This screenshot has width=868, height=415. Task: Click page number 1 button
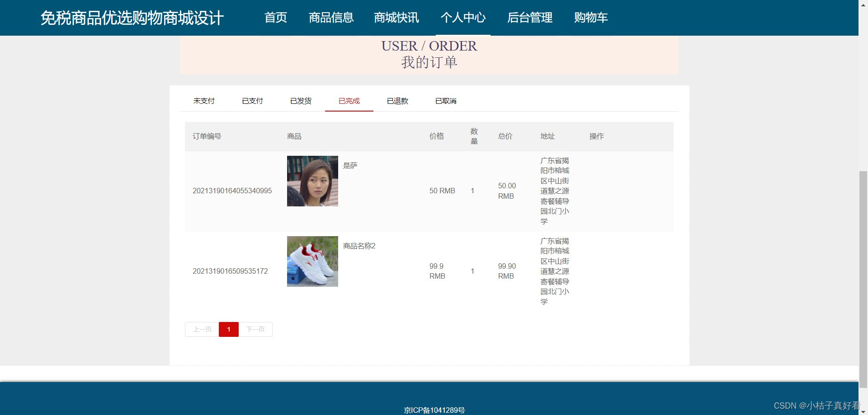(x=229, y=329)
